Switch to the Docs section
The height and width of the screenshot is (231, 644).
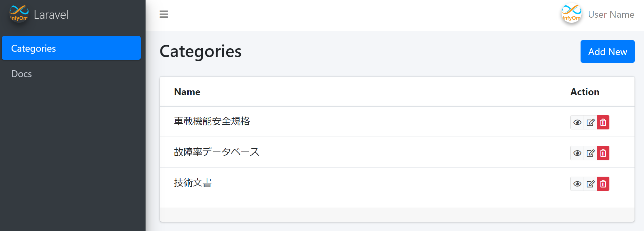(21, 74)
